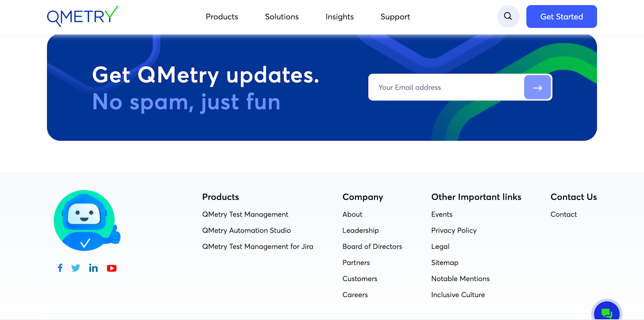
Task: Go to the Events link
Action: (x=442, y=214)
